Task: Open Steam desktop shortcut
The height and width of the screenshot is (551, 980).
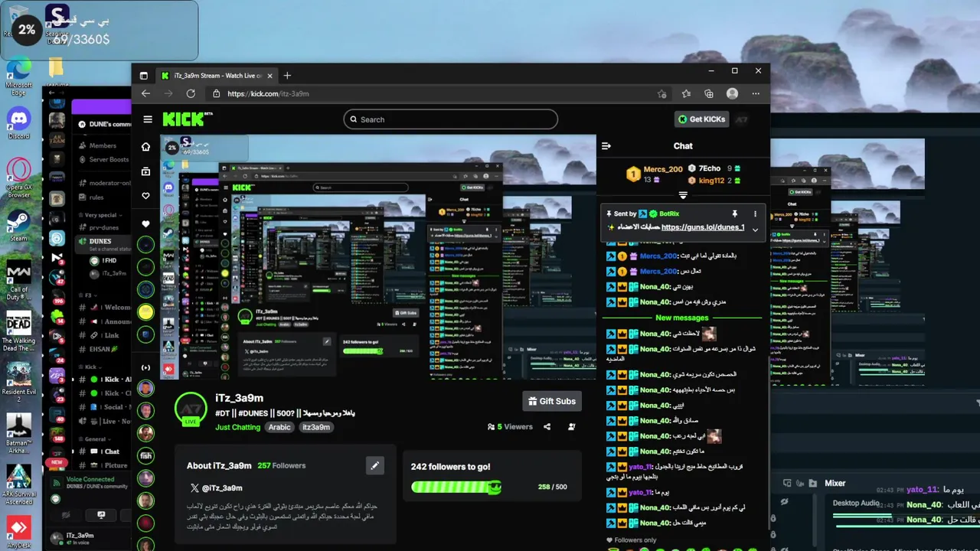Action: point(18,226)
